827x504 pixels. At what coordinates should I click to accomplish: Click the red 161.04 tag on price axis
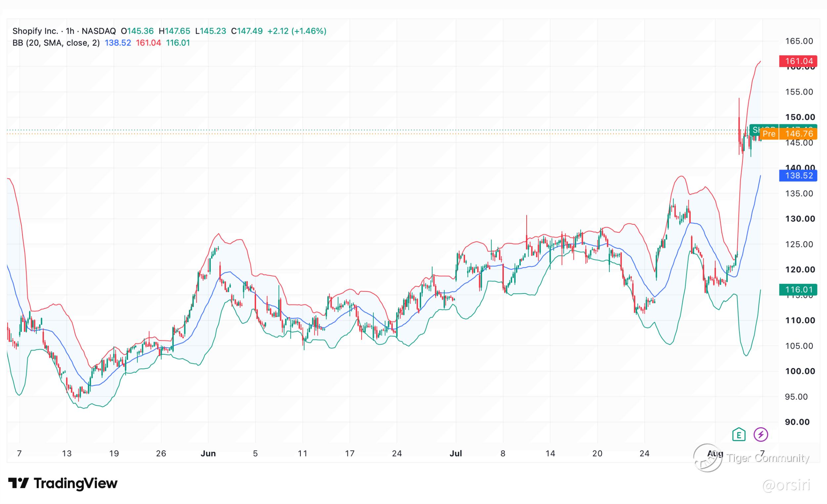tap(798, 61)
